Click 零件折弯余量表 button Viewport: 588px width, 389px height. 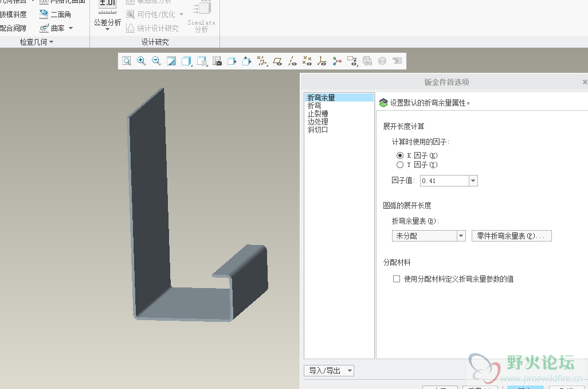point(512,236)
